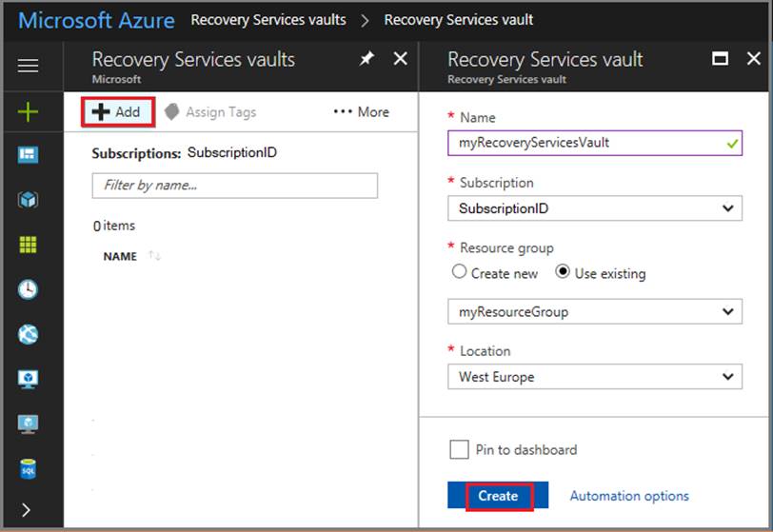This screenshot has height=532, width=773.
Task: Open the hamburger menu in left sidebar
Action: tap(28, 66)
